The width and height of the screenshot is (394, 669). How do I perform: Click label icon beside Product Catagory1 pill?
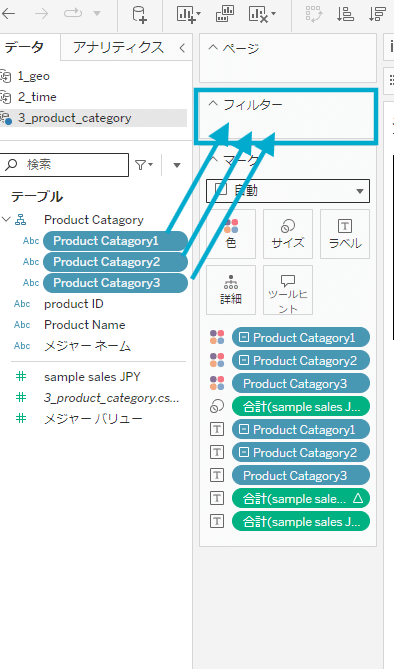(x=217, y=429)
